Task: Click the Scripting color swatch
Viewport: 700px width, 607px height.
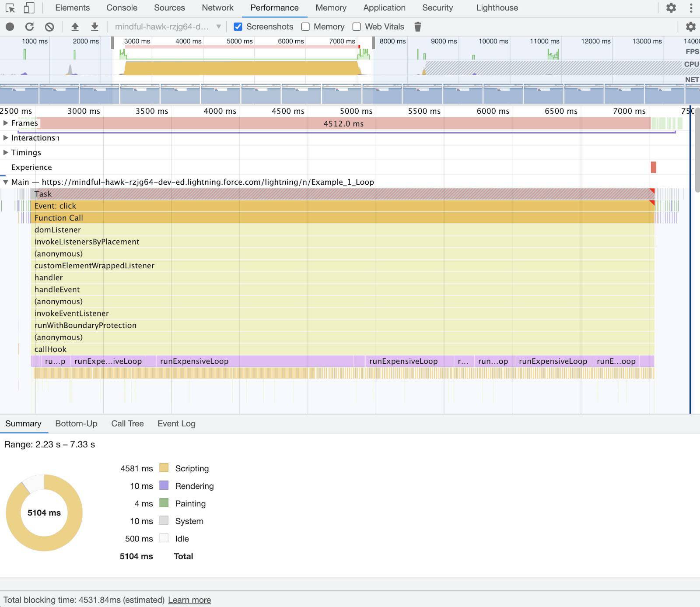Action: [x=164, y=468]
